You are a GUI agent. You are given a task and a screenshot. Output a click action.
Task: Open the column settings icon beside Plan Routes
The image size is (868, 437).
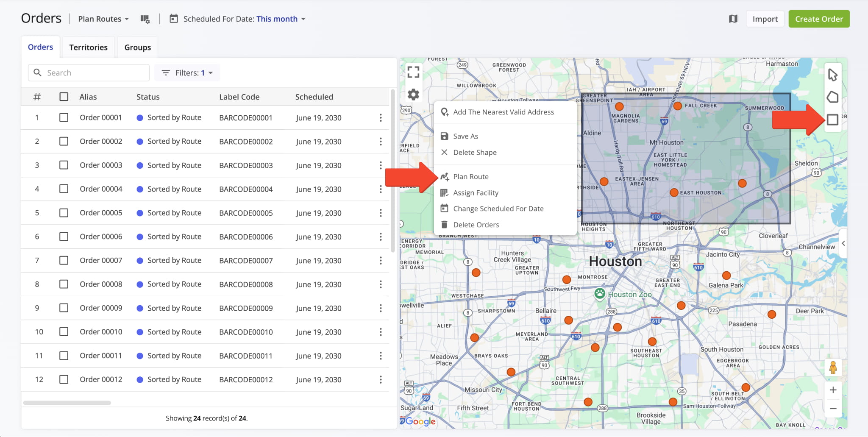[x=145, y=19]
